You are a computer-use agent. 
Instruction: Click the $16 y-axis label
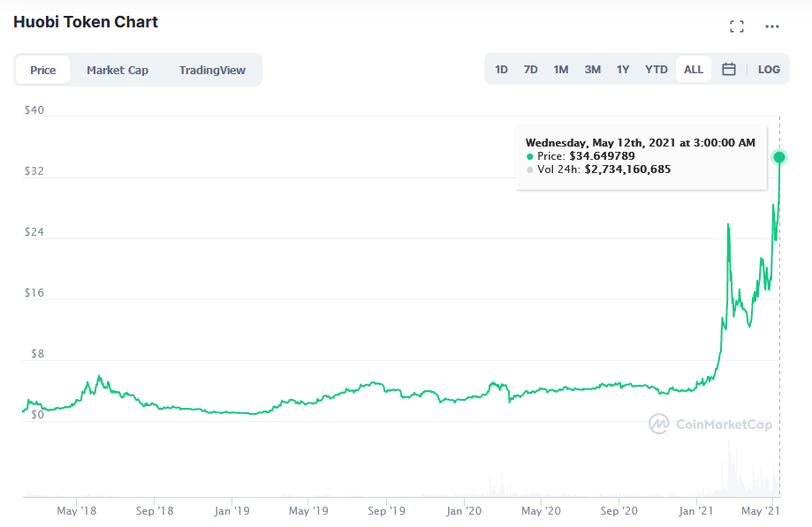(34, 293)
